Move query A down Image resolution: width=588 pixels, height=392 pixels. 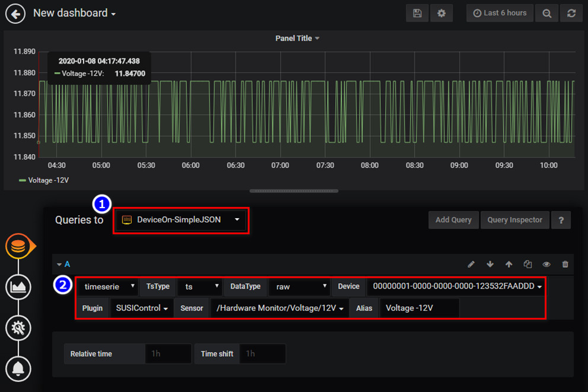pyautogui.click(x=490, y=264)
